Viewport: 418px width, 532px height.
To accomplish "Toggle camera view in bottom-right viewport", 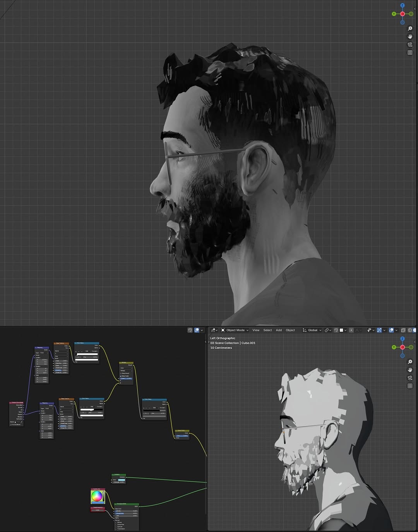I will (410, 378).
